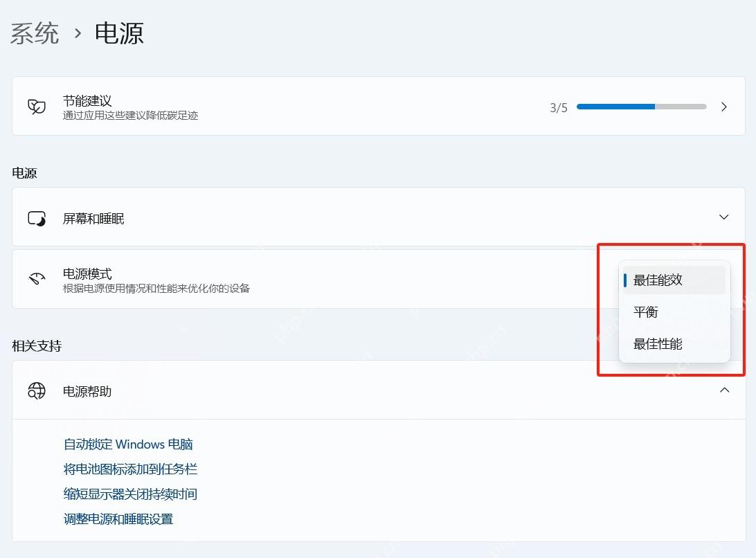Click description 通过应用这些建议降低碳足迹
Image resolution: width=756 pixels, height=558 pixels.
(130, 115)
